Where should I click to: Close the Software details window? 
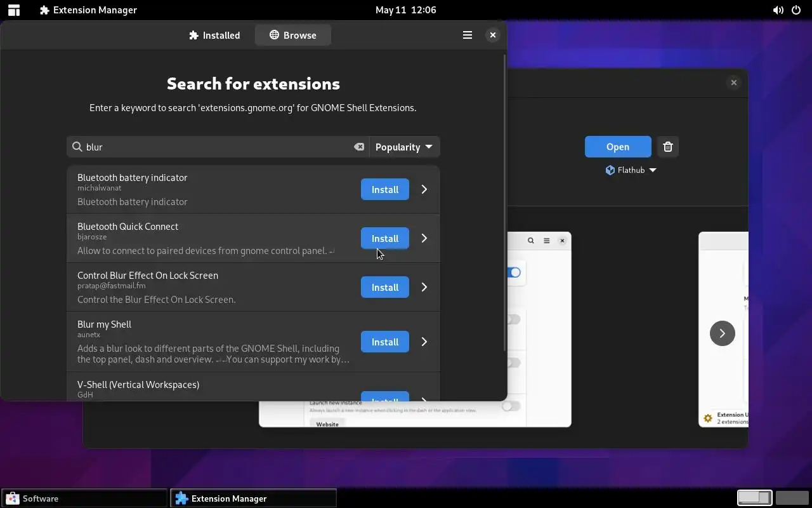(x=733, y=83)
